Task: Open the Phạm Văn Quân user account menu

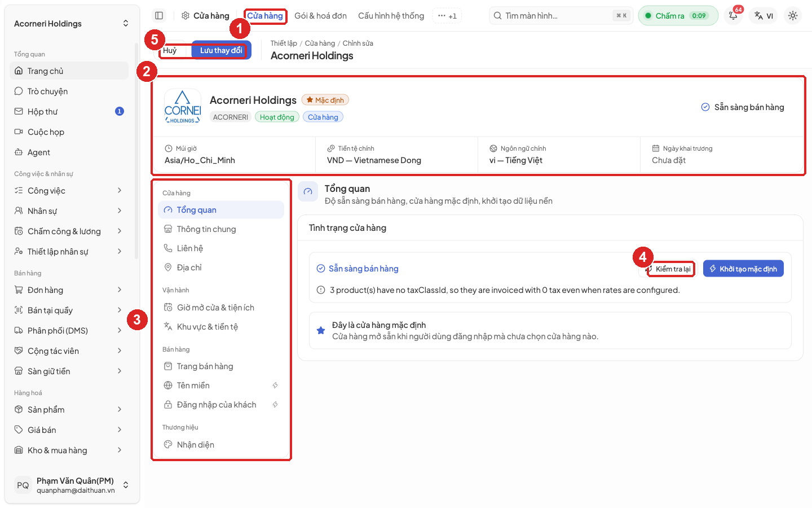Action: (72, 485)
